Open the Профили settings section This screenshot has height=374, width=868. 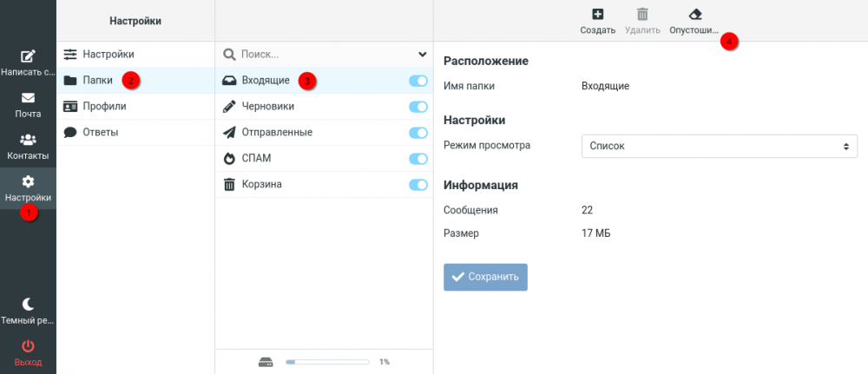104,106
